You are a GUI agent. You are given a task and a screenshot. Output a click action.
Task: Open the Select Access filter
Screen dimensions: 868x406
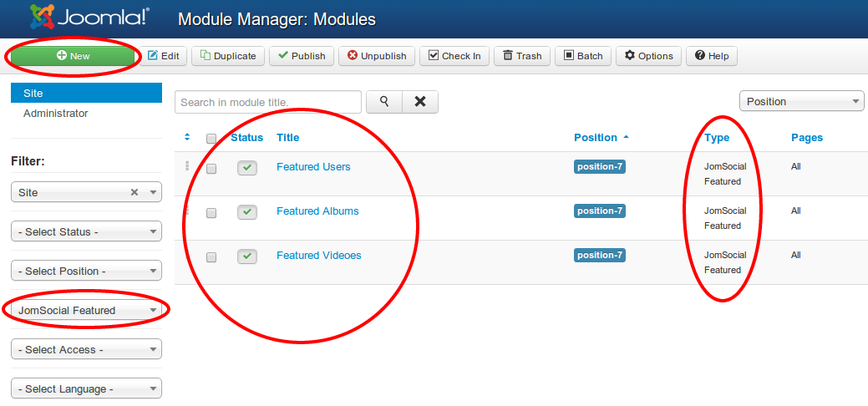pos(86,349)
